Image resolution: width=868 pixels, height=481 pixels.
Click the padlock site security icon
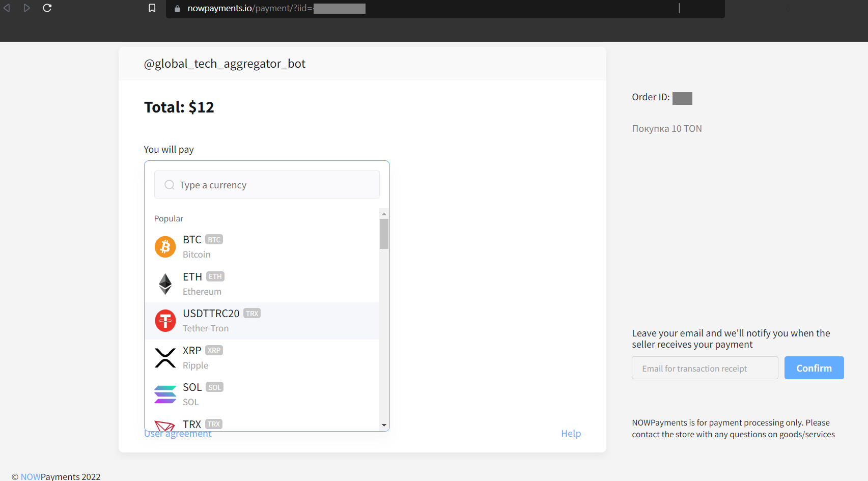click(x=177, y=9)
